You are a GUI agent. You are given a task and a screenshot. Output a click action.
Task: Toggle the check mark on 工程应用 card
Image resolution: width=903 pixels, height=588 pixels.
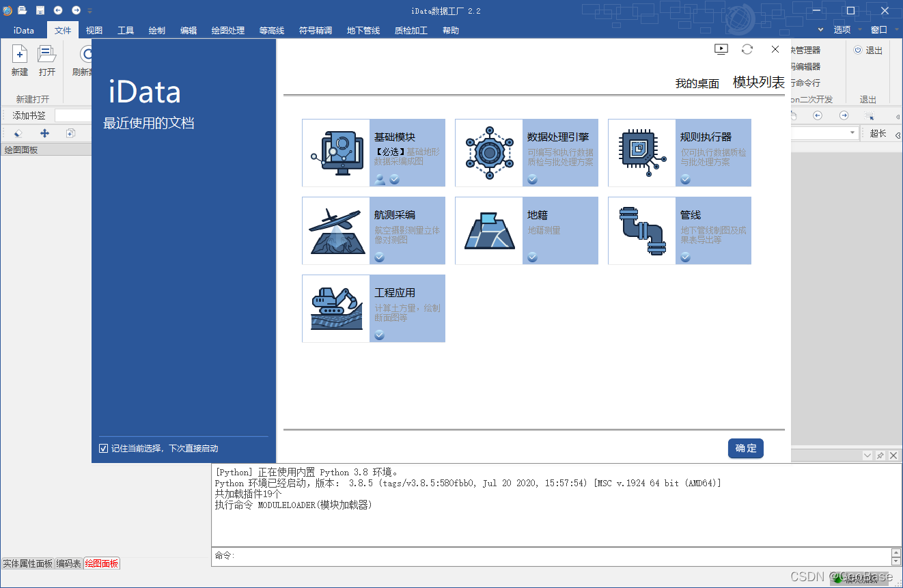pyautogui.click(x=380, y=335)
